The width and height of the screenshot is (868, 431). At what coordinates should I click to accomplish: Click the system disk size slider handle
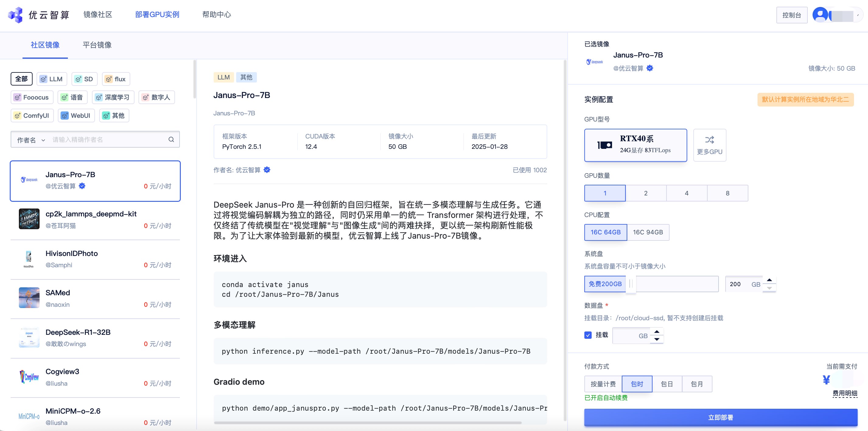tap(630, 284)
